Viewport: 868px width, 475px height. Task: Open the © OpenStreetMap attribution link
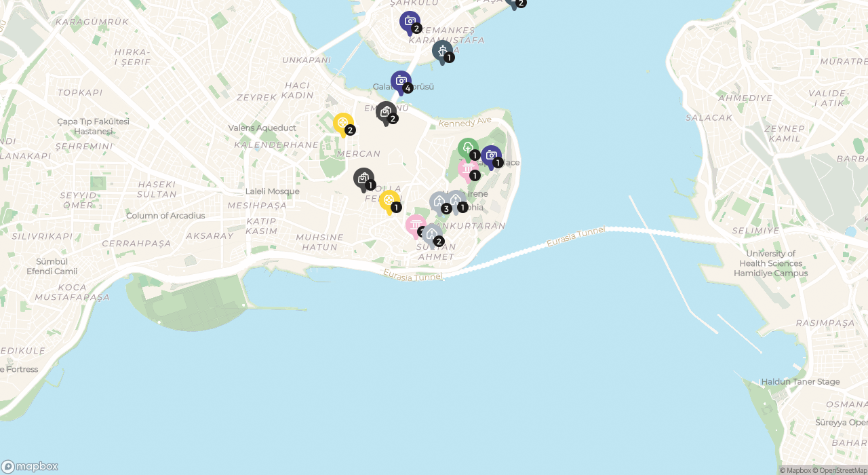click(x=840, y=470)
